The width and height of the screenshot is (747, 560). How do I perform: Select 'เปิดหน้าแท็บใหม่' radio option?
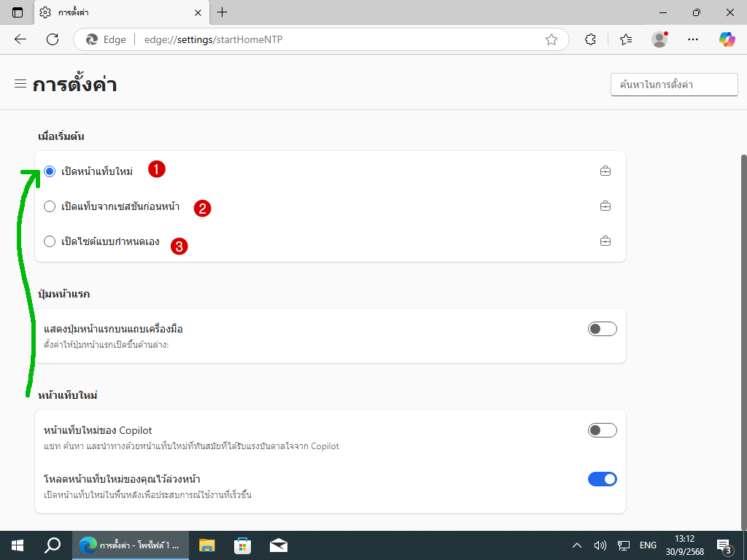coord(50,171)
